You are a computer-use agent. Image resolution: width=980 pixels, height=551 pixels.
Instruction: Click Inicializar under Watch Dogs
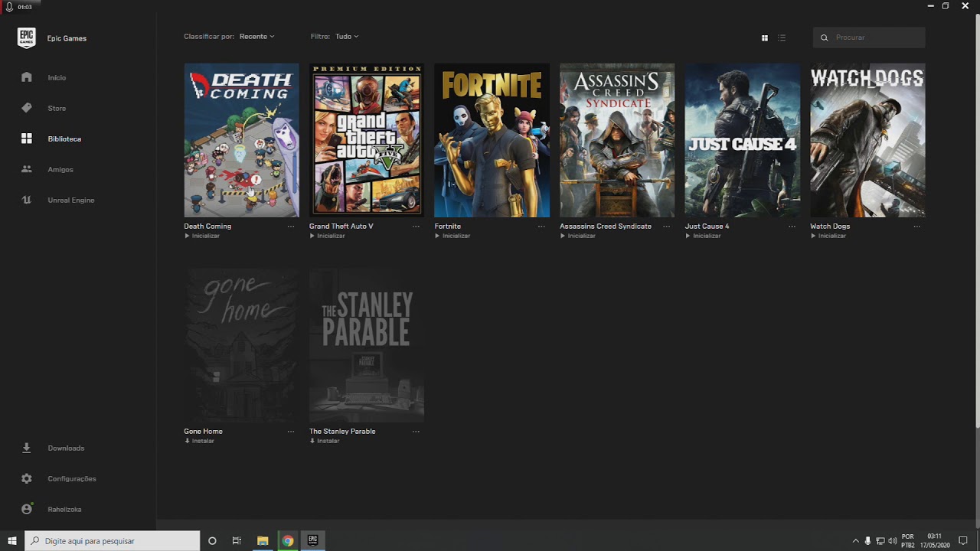click(x=828, y=236)
